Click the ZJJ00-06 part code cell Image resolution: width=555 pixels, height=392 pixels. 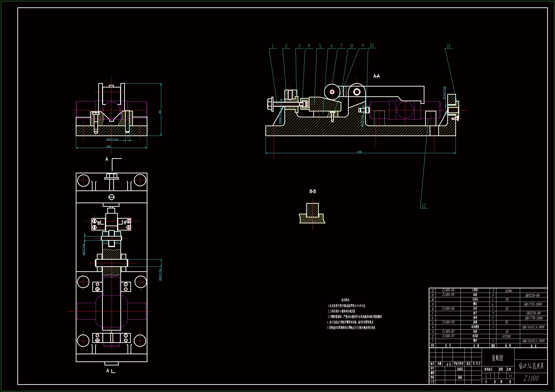[448, 290]
